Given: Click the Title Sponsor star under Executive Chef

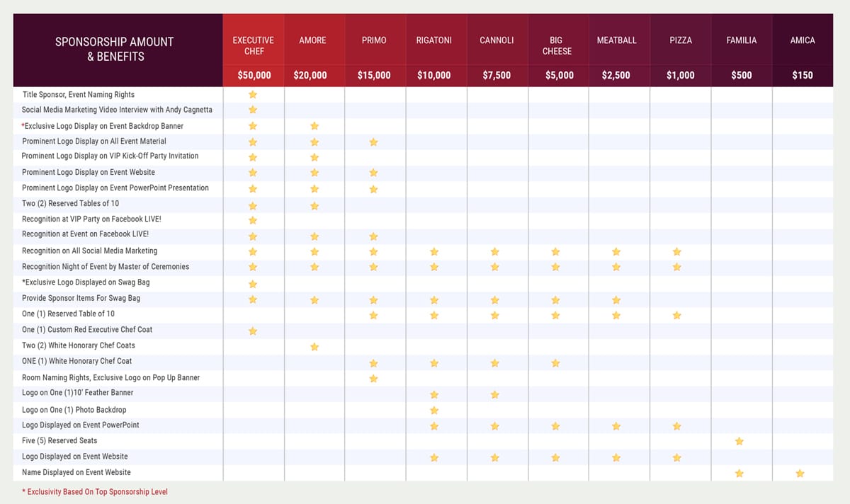Looking at the screenshot, I should pyautogui.click(x=253, y=94).
